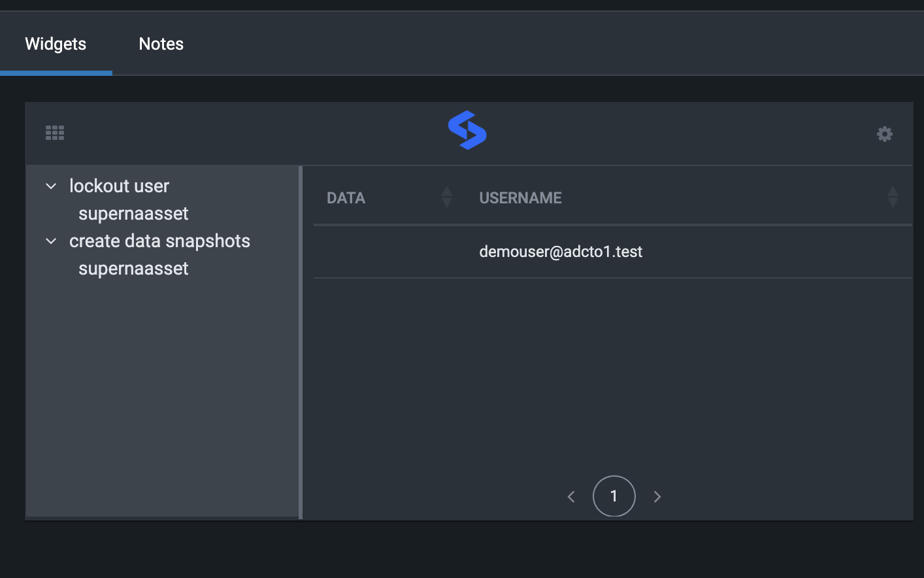The width and height of the screenshot is (924, 578).
Task: Select the create data snapshots item
Action: 159,241
